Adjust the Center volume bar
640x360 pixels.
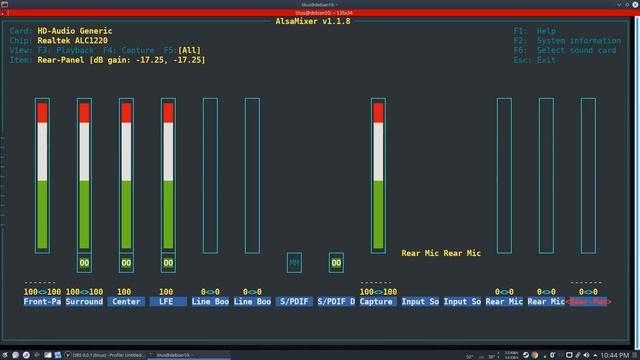click(126, 176)
